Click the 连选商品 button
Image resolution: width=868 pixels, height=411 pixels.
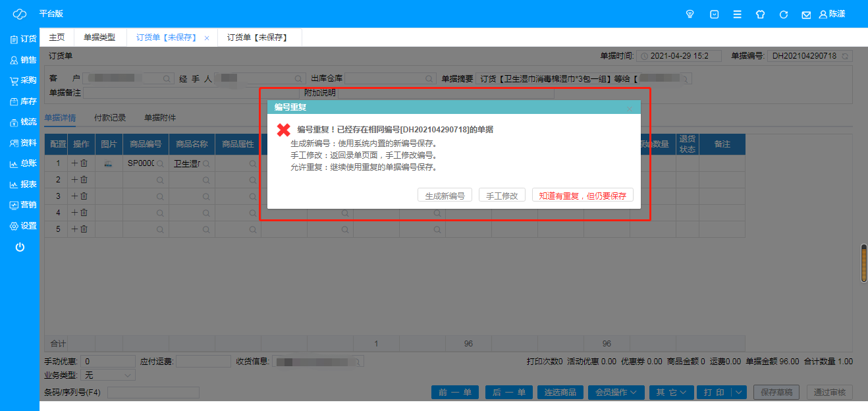point(560,393)
